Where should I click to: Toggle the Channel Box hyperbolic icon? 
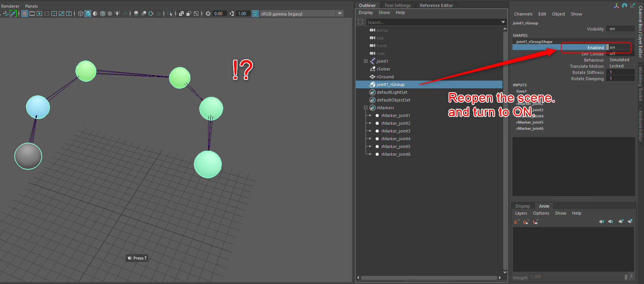pos(633,5)
